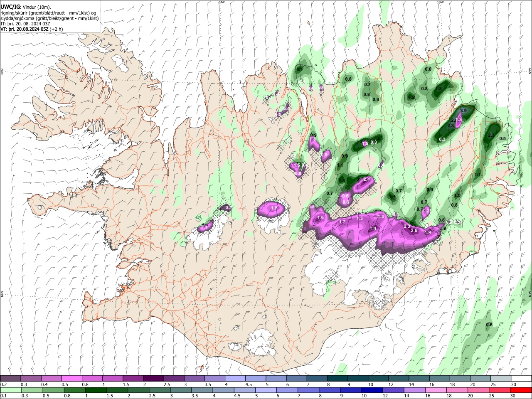Click the 1.4 value in the magenta snow band
Image resolution: width=532 pixels, height=399 pixels.
(381, 217)
